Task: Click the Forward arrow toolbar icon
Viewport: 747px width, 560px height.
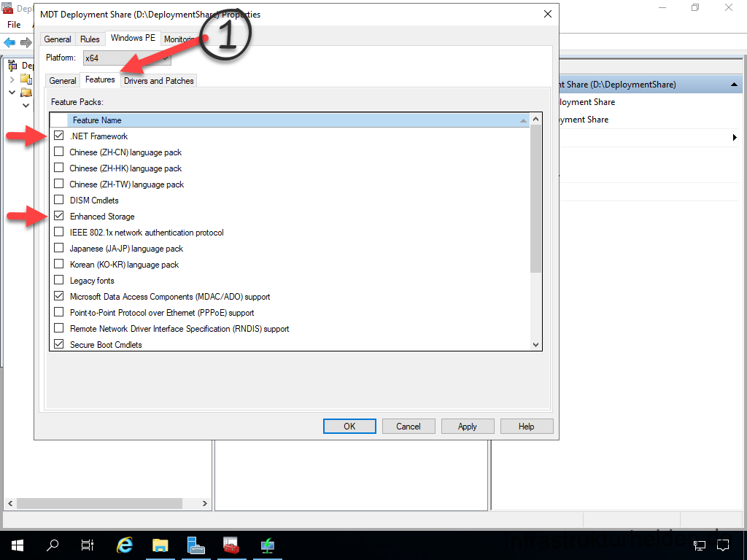Action: click(26, 42)
